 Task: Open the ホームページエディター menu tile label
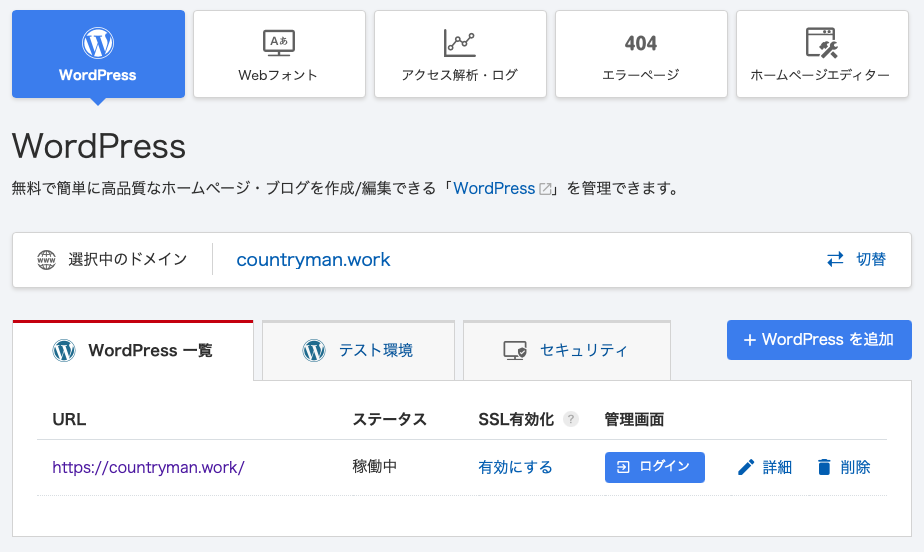[x=820, y=75]
